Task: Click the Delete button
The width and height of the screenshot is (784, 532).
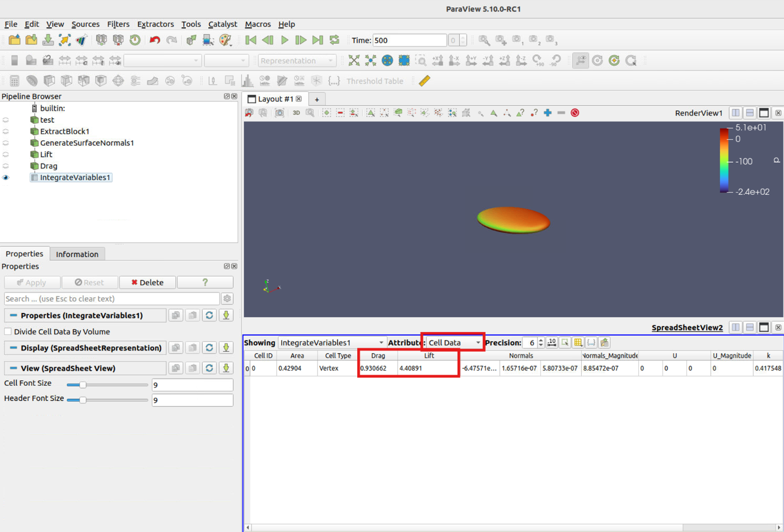Action: (147, 282)
